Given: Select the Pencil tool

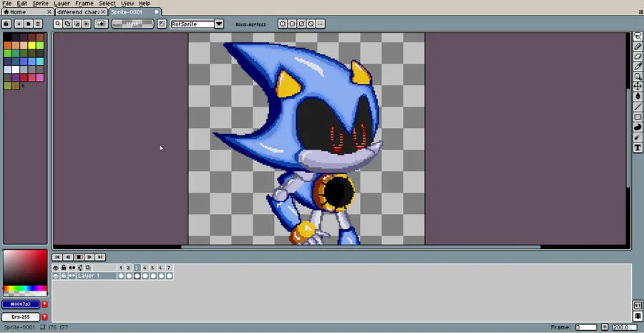Looking at the screenshot, I should [x=638, y=47].
